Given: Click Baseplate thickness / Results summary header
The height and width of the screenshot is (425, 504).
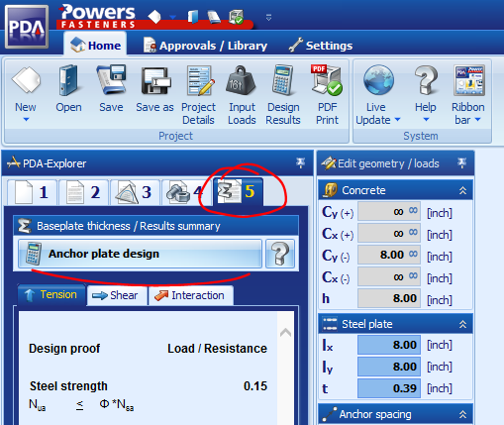Looking at the screenshot, I should 155,226.
